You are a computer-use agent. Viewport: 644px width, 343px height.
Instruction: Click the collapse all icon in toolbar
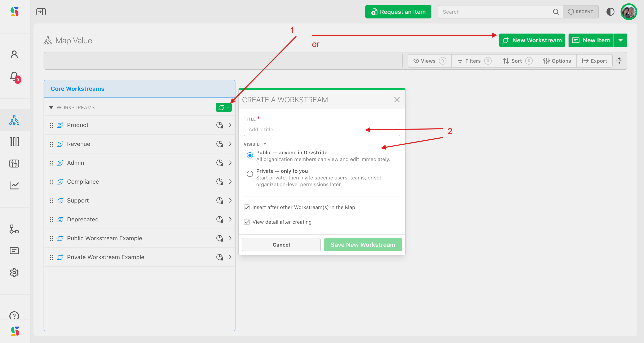[x=619, y=61]
